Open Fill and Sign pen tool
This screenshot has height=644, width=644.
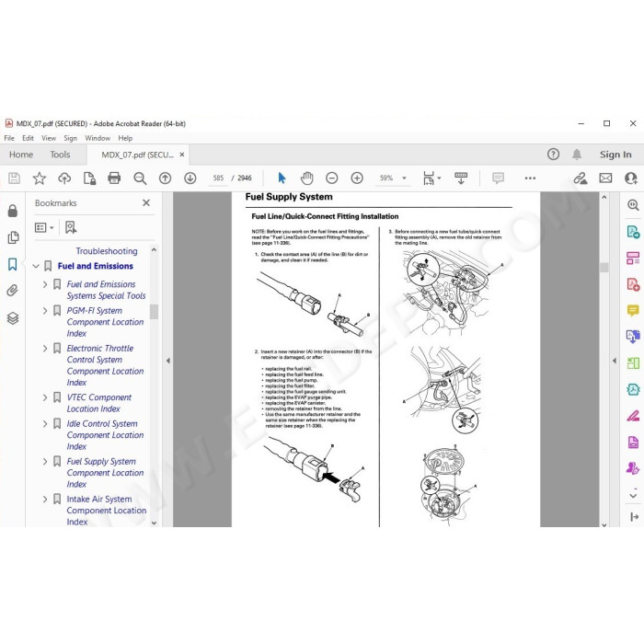point(633,416)
